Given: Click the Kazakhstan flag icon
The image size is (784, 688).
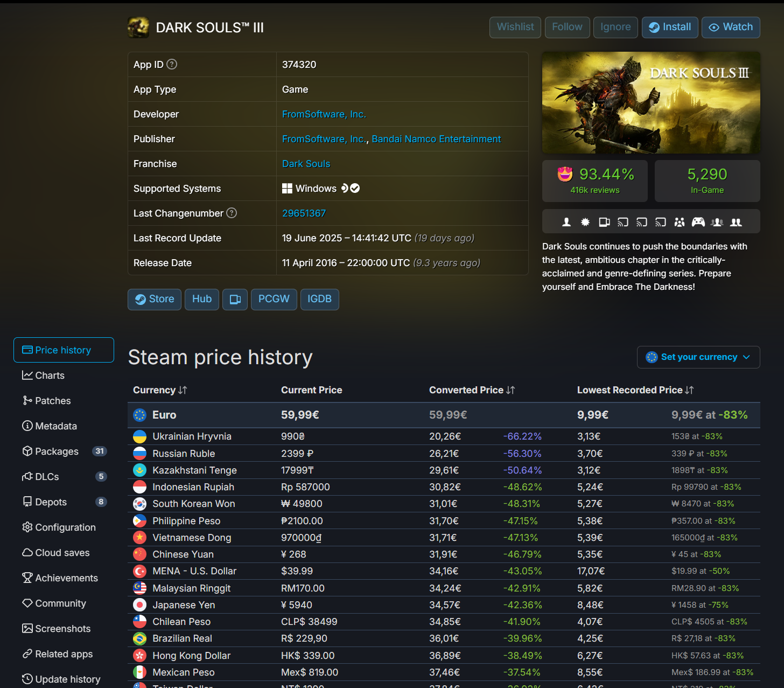Looking at the screenshot, I should pos(139,470).
